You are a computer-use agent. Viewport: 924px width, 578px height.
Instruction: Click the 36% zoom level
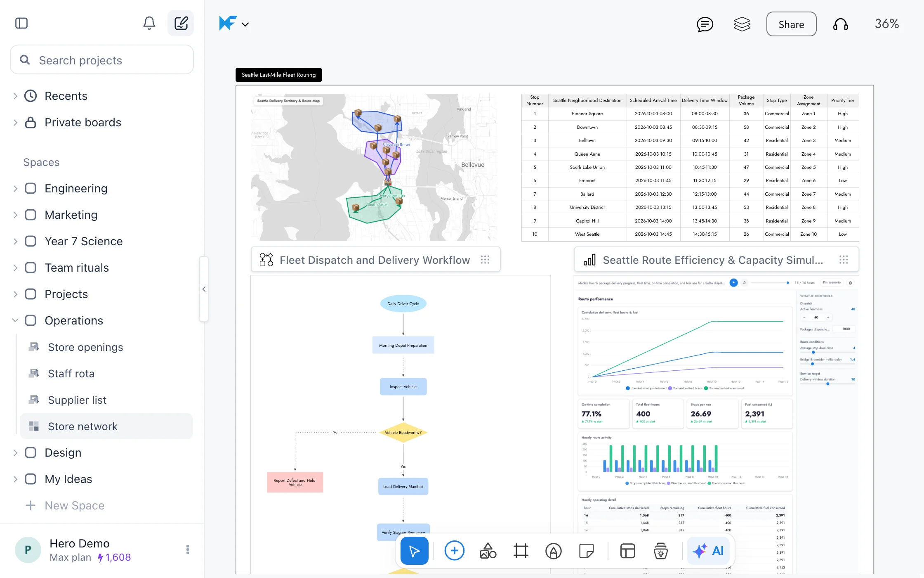pyautogui.click(x=887, y=24)
